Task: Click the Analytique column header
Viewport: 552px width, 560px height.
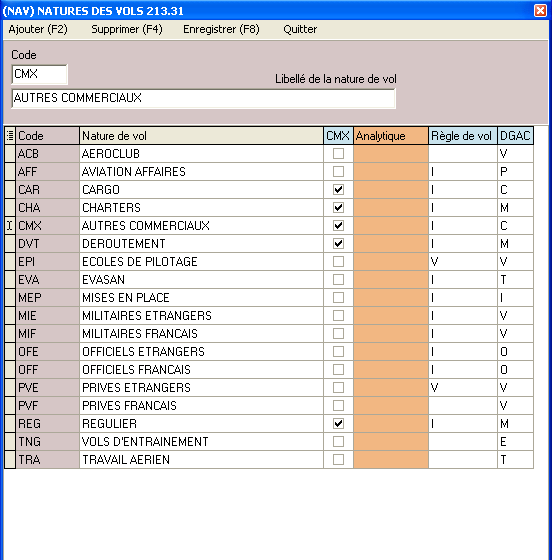Action: coord(391,136)
